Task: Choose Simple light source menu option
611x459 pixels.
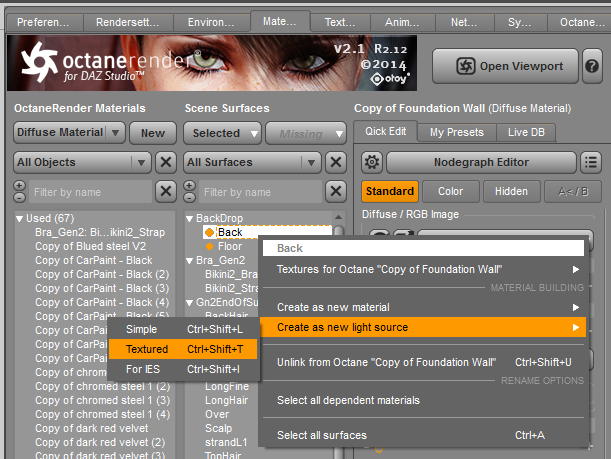Action: click(x=183, y=329)
